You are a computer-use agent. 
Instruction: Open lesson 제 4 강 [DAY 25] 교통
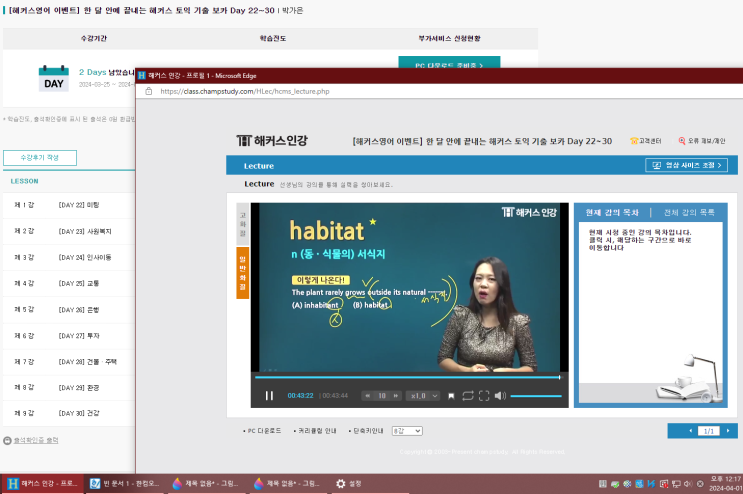69,283
